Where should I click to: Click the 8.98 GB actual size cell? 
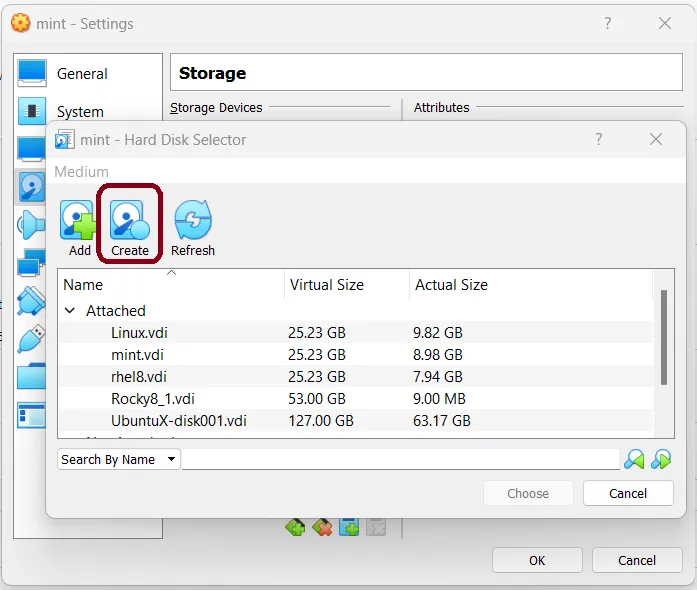[438, 355]
